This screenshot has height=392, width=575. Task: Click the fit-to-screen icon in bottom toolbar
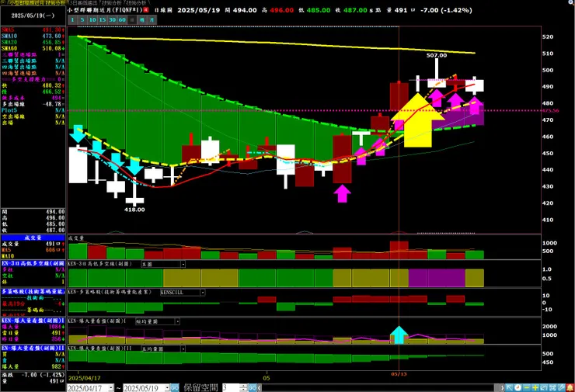coord(552,387)
